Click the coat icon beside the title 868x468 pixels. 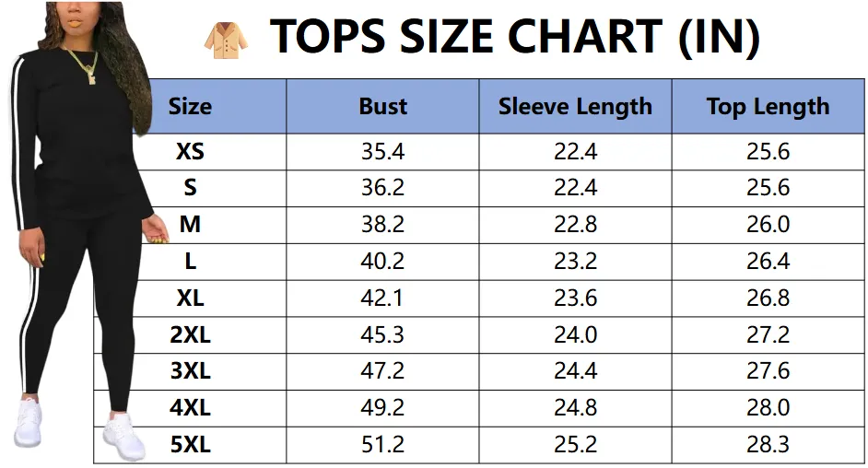[225, 39]
